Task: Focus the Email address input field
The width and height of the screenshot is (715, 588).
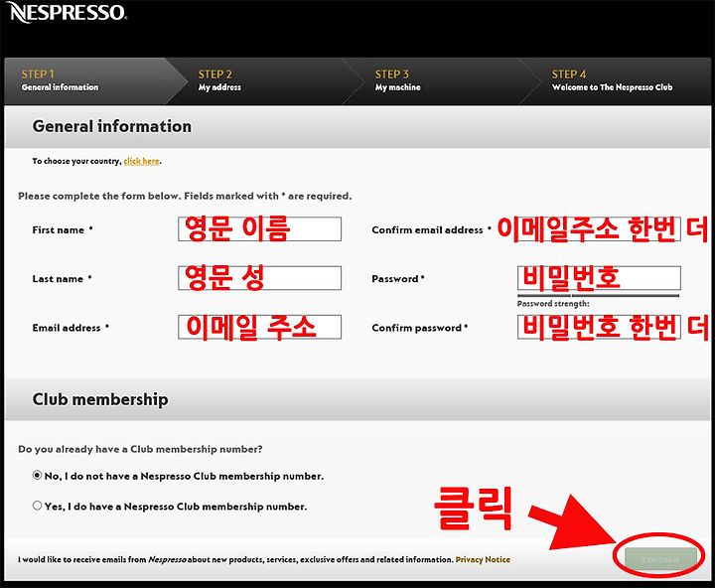Action: tap(259, 327)
